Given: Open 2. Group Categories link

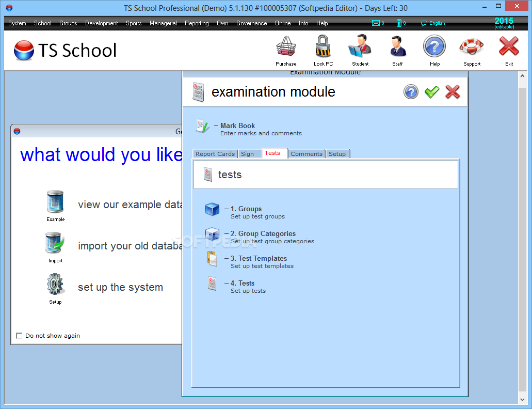Looking at the screenshot, I should 263,233.
